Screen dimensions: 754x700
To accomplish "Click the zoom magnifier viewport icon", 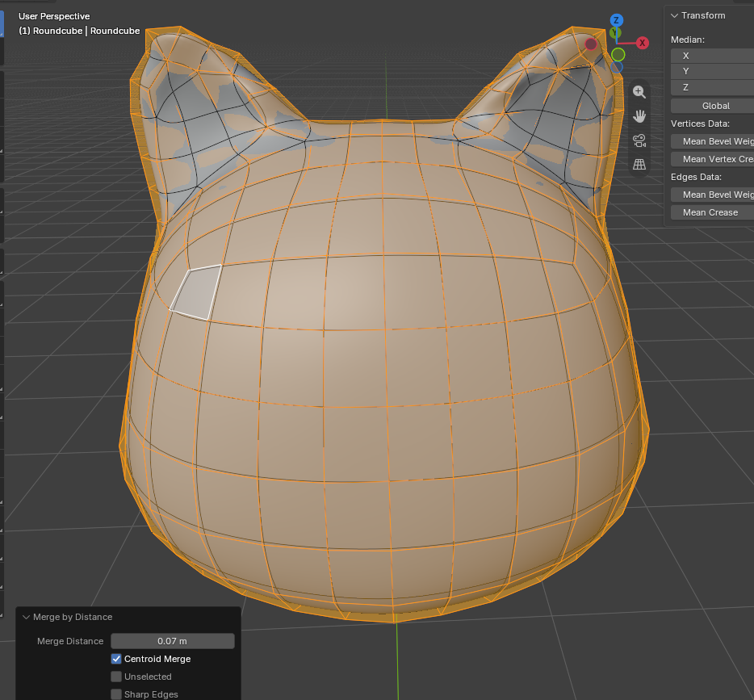I will [x=639, y=92].
